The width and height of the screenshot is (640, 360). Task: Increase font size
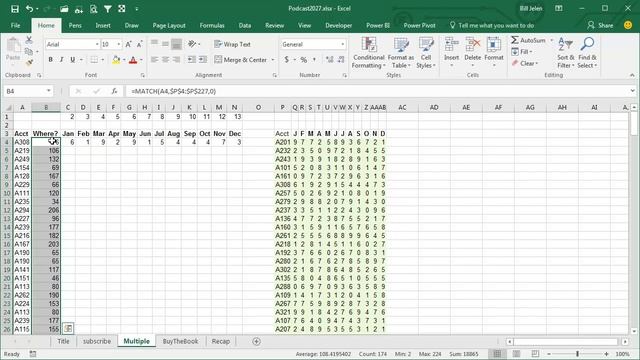coord(129,44)
